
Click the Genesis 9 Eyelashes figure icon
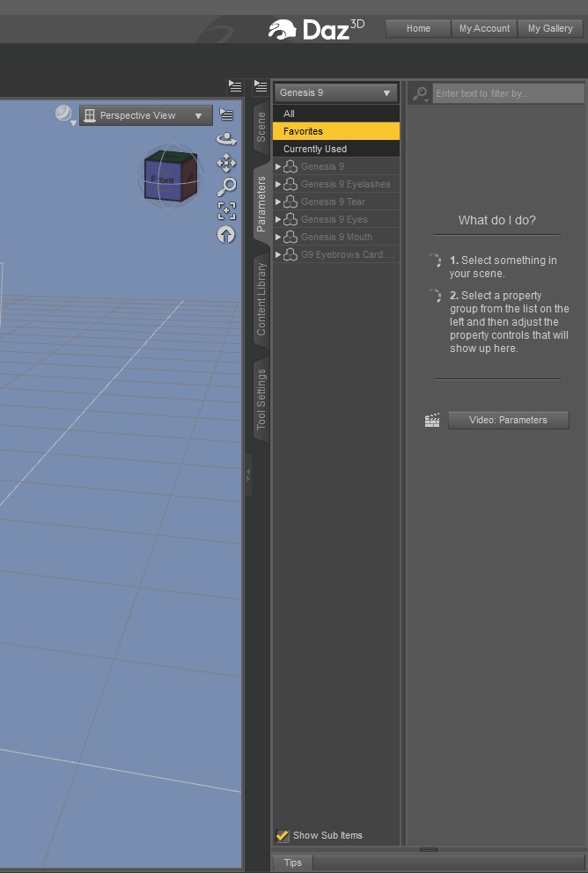290,184
